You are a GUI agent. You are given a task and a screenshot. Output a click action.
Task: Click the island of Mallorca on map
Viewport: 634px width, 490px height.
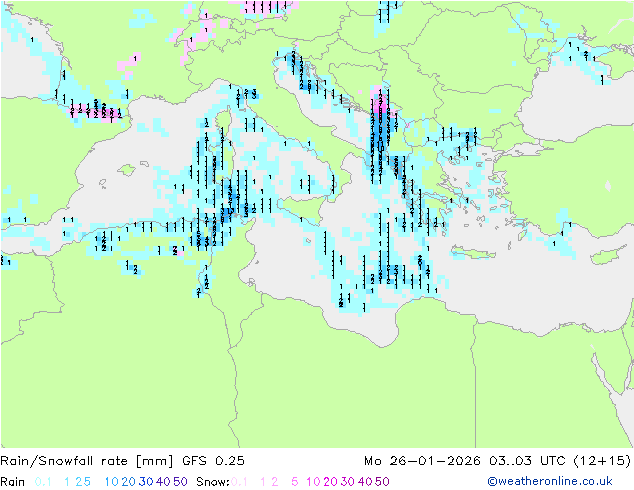(x=127, y=170)
